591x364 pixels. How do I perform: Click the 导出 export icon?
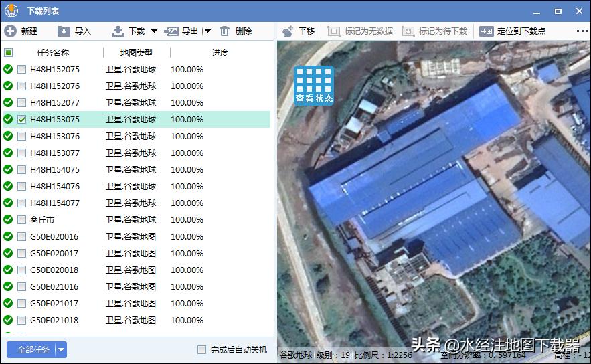pyautogui.click(x=171, y=31)
